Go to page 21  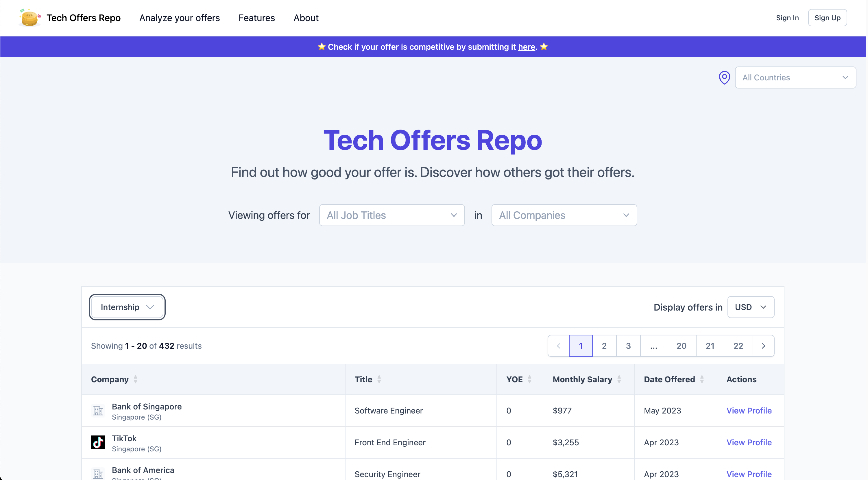pyautogui.click(x=710, y=346)
